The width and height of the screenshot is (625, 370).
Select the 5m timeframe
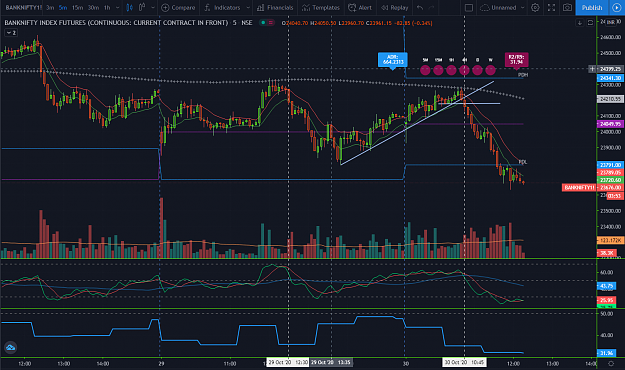pyautogui.click(x=63, y=8)
